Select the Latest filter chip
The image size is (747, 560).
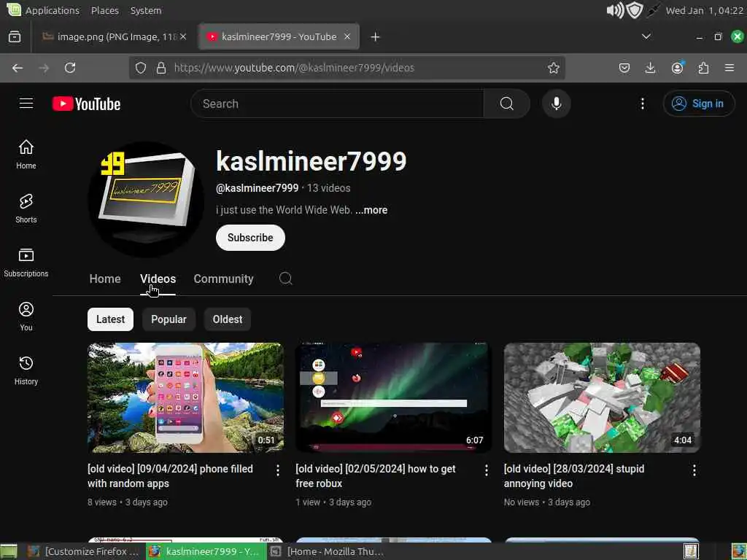(x=111, y=319)
